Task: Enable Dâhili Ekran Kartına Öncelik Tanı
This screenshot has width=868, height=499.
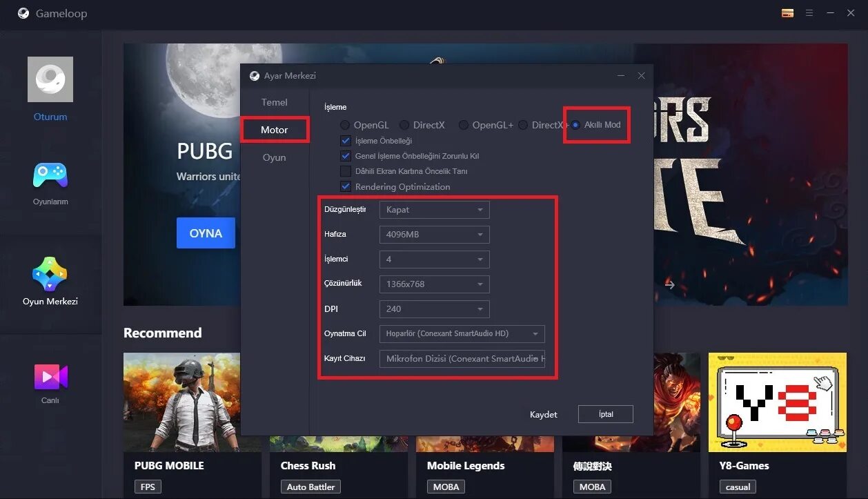Action: pos(346,171)
